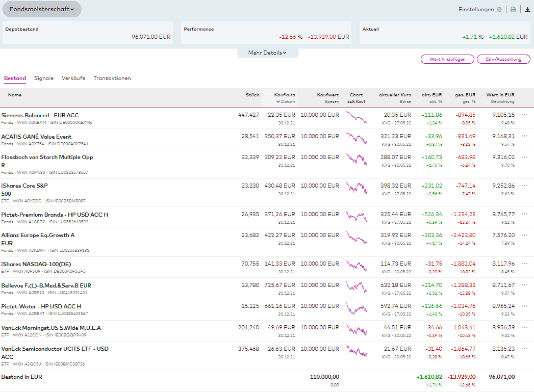This screenshot has width=534, height=392.
Task: Open the Bellevue F.(L)-B.Med.&Serv.B EUR fund
Action: (x=46, y=285)
